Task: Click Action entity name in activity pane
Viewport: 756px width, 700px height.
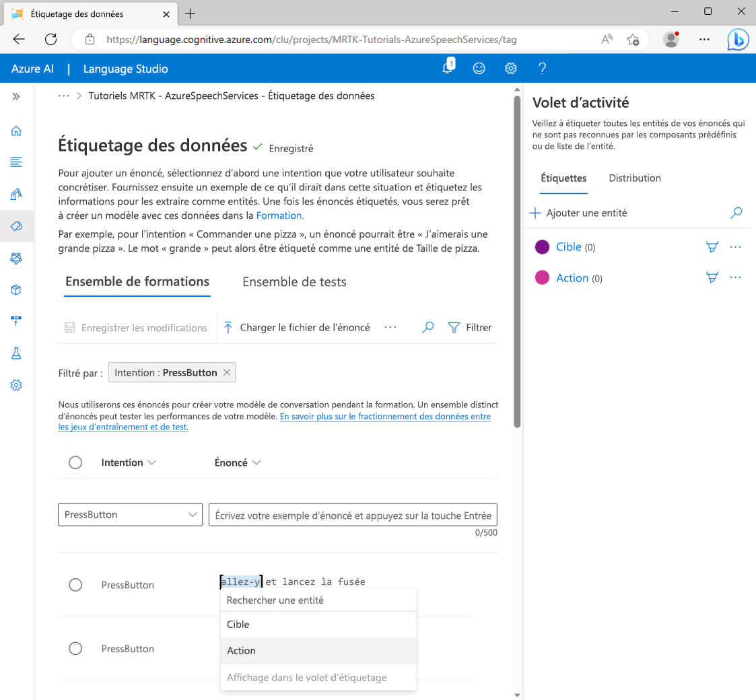Action: tap(572, 278)
